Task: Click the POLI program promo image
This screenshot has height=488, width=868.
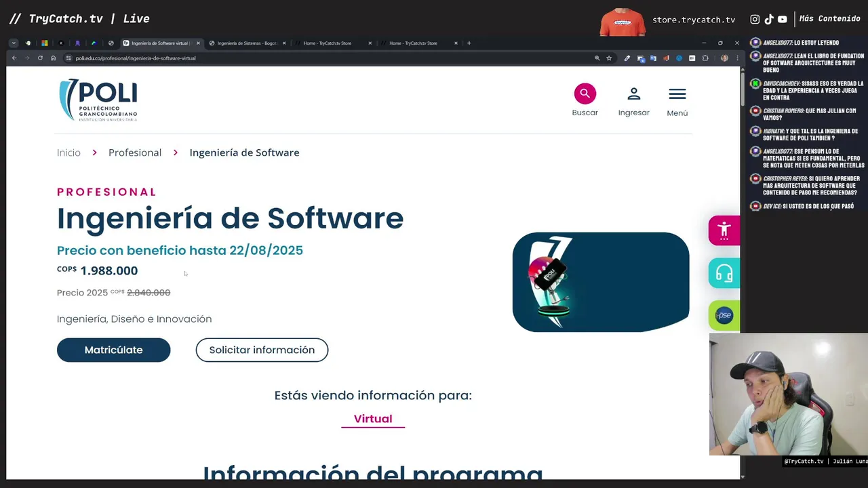Action: pyautogui.click(x=601, y=282)
